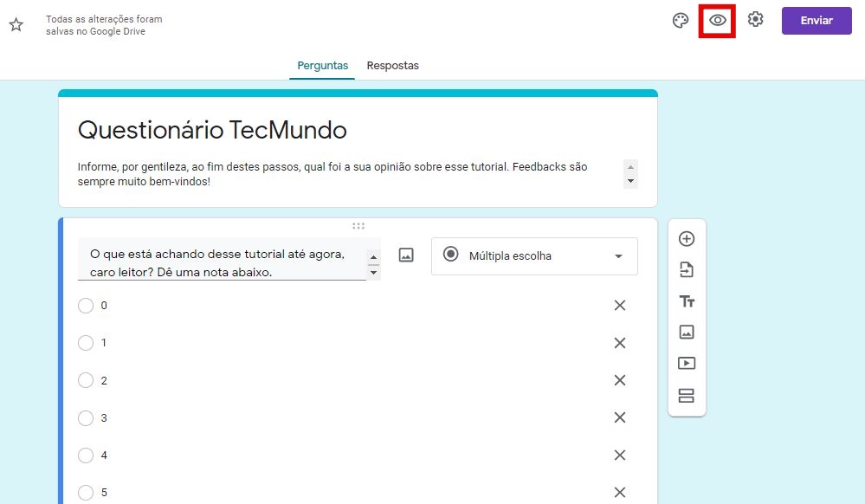Select radio option 4
The width and height of the screenshot is (865, 504).
point(86,456)
